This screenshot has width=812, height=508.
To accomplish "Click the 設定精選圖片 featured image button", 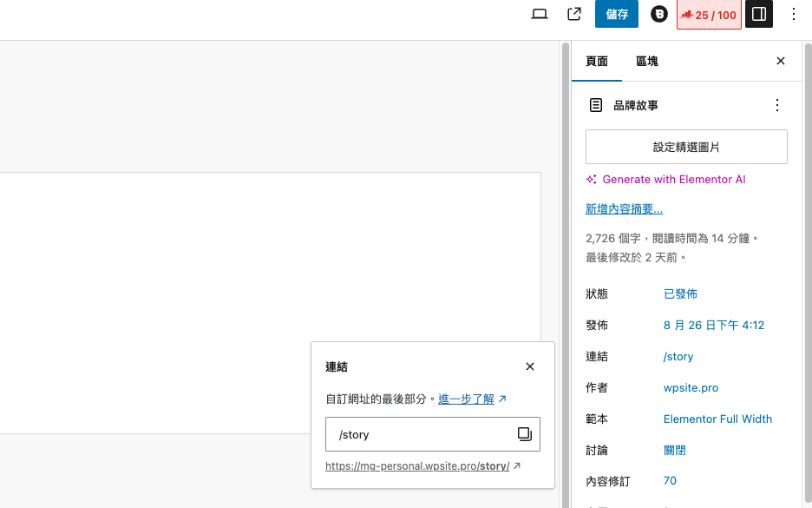I will pos(685,146).
